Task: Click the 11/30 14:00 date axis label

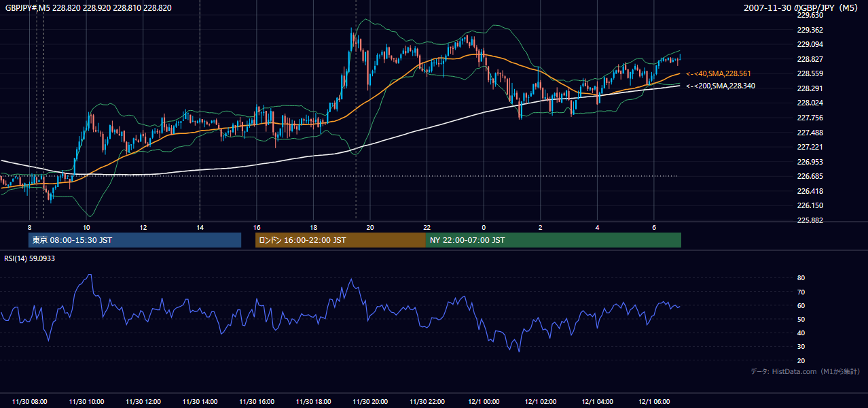Action: (x=200, y=402)
